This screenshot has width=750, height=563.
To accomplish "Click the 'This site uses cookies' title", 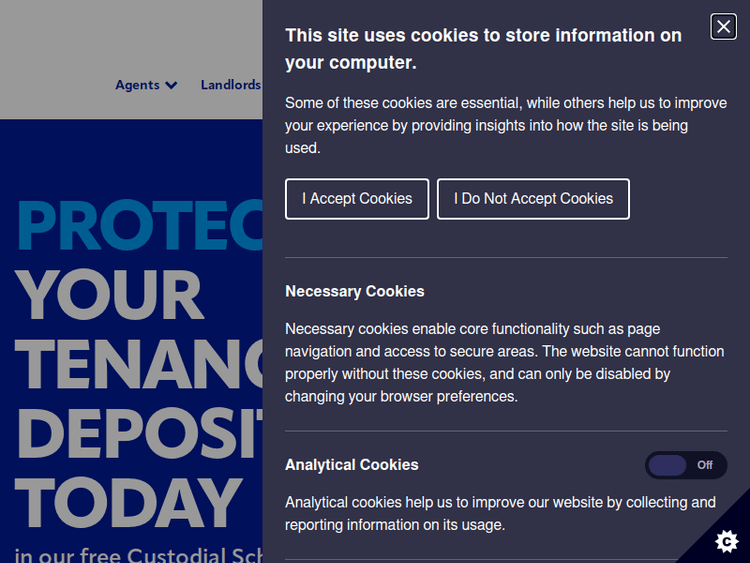I will [483, 48].
